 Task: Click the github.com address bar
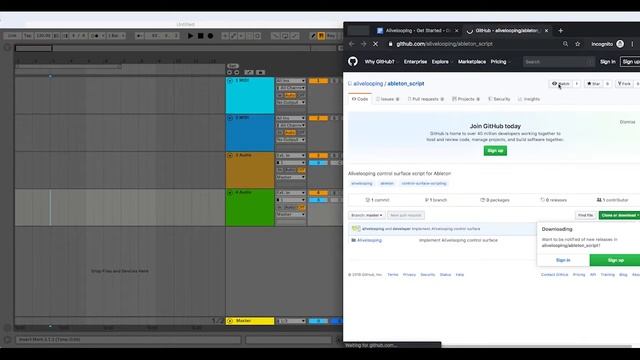pos(473,44)
